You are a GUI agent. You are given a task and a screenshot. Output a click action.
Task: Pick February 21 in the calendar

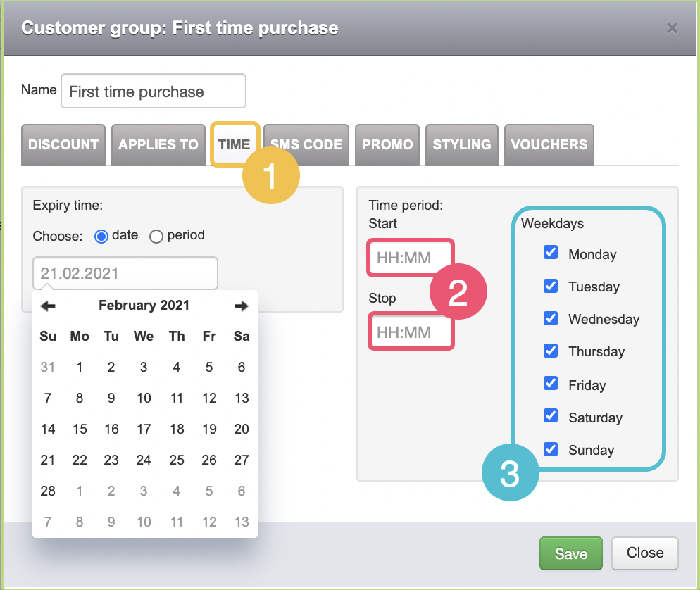48,460
